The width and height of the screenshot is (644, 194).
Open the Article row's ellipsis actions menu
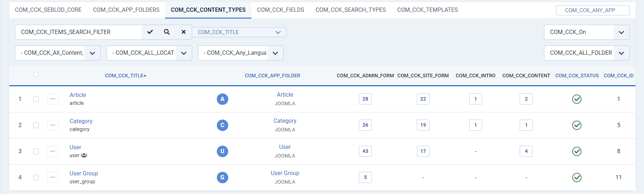[x=53, y=99]
